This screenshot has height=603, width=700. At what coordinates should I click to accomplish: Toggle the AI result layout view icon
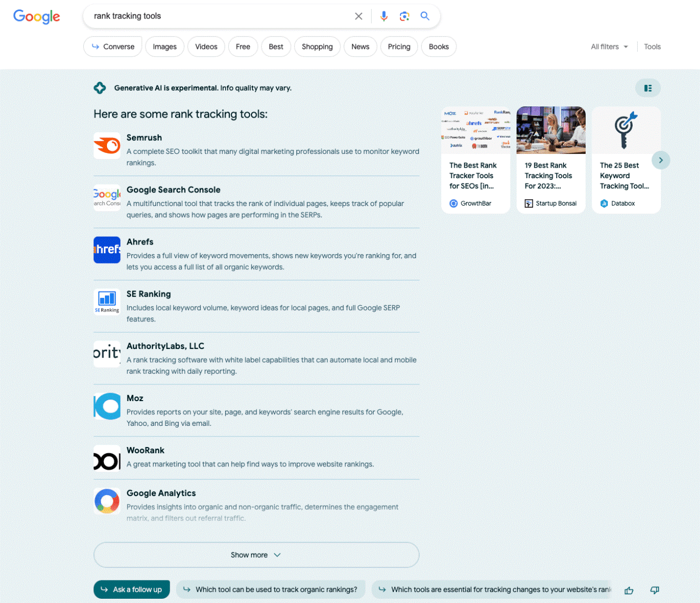click(648, 88)
